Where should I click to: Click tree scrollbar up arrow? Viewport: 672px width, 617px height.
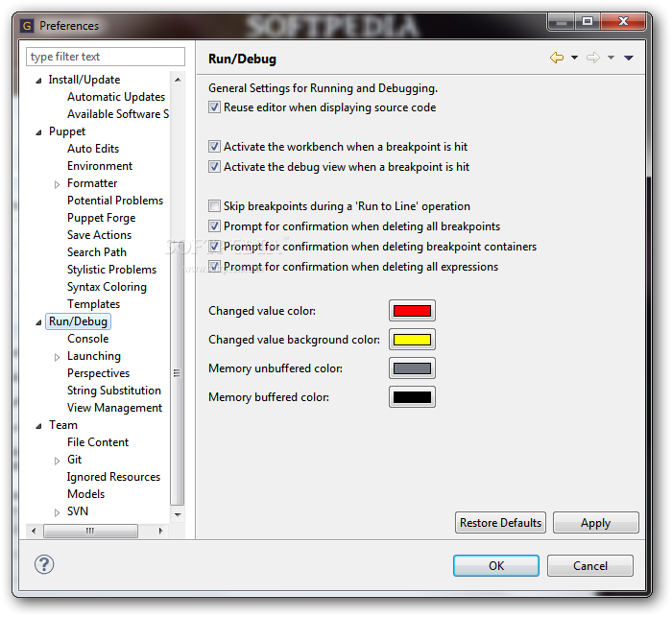[178, 80]
